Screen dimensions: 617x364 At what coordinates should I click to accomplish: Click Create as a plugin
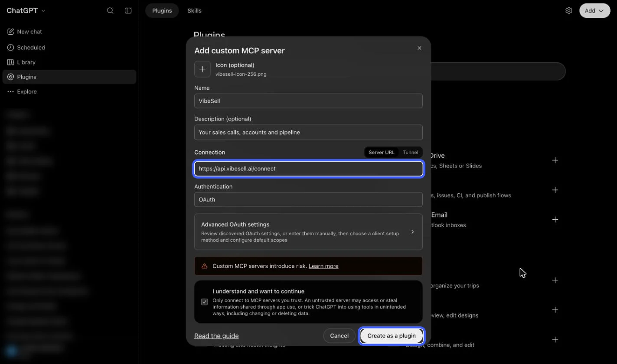392,336
